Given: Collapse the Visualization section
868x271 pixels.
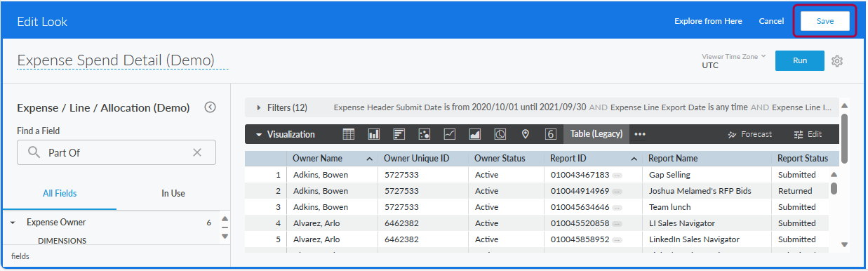Looking at the screenshot, I should [286, 134].
